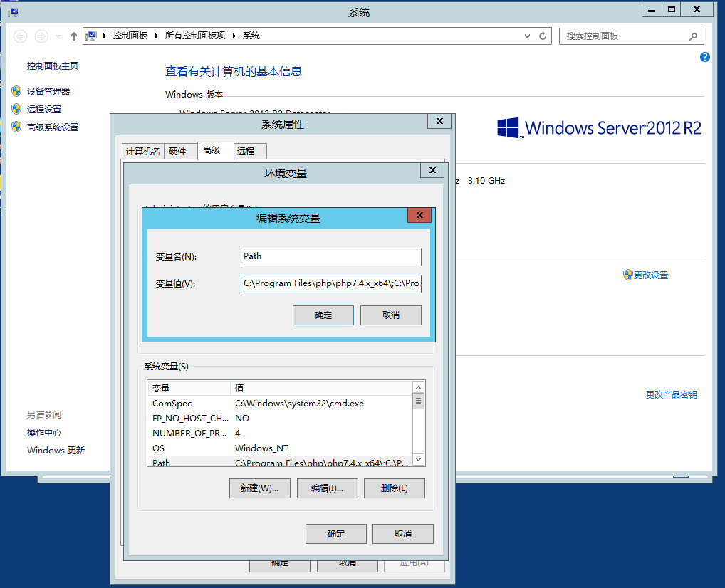Screen dimensions: 725x588
Task: Select the ComSpec variable row
Action: click(x=280, y=404)
